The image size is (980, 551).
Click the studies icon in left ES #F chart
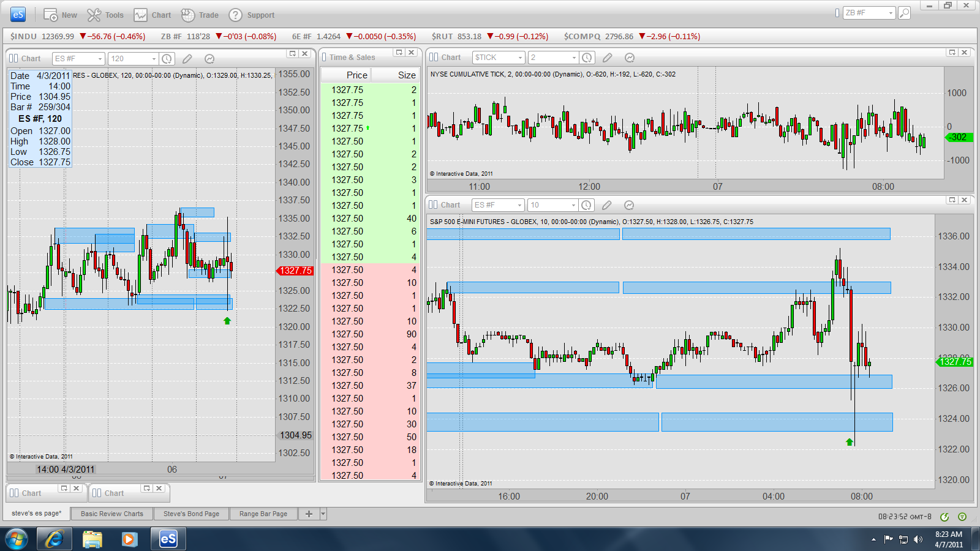click(x=209, y=59)
